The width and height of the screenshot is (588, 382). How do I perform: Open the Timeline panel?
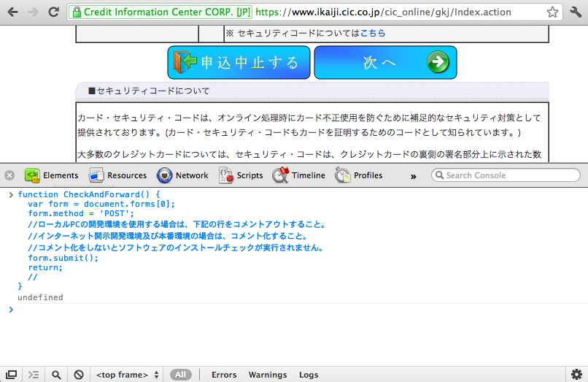click(298, 175)
